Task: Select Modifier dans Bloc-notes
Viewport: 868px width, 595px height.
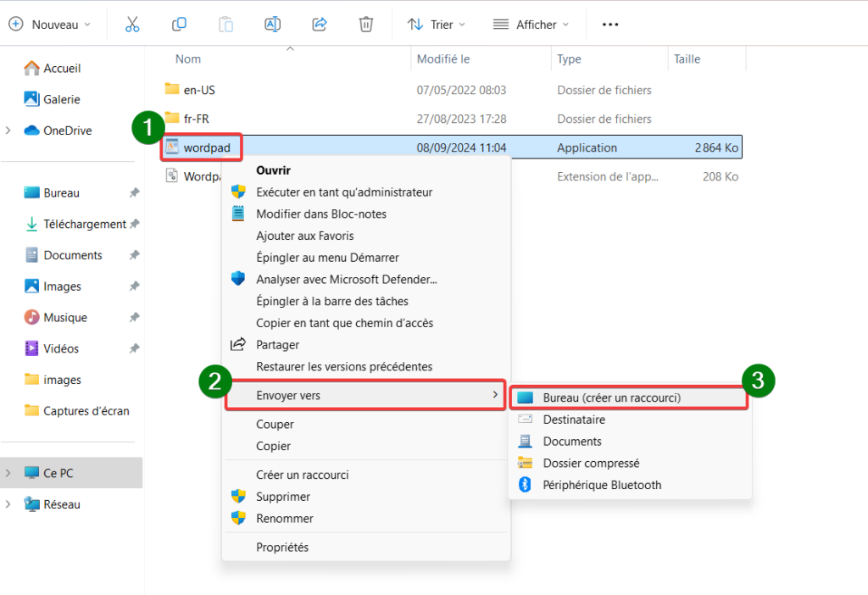Action: [365, 214]
